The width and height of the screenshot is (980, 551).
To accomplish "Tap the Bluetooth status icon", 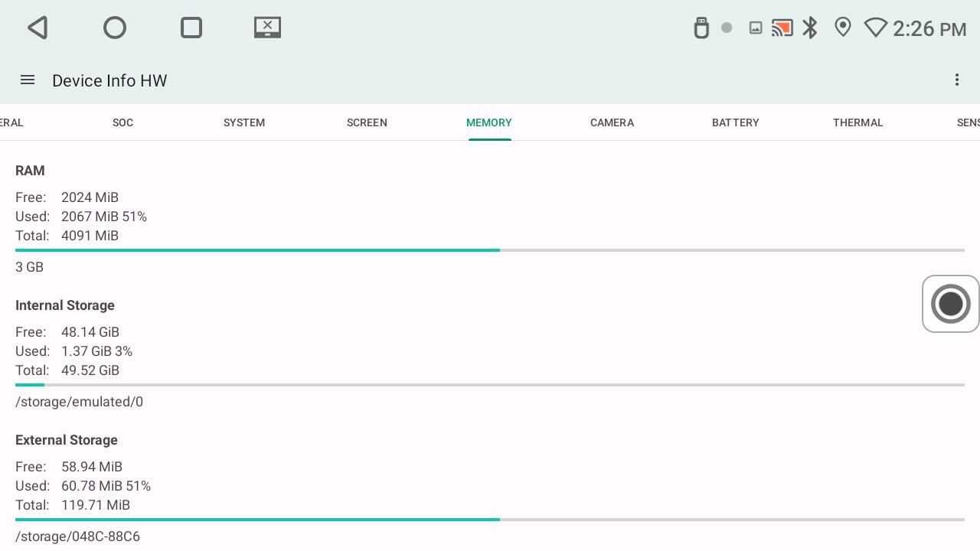I will [810, 28].
